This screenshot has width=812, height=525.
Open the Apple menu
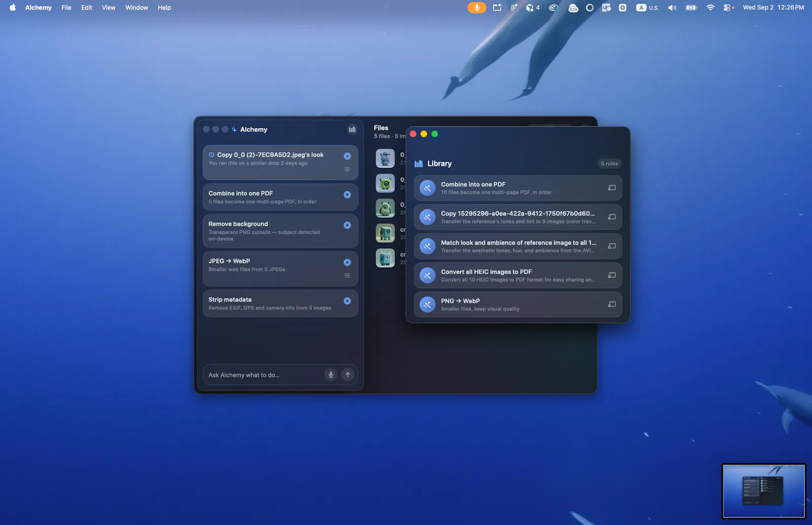(x=13, y=8)
